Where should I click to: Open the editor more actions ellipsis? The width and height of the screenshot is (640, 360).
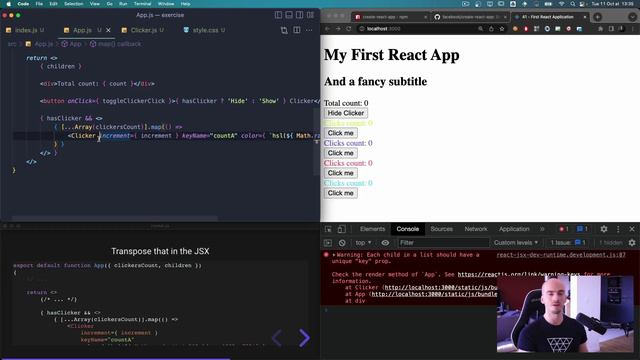coord(309,30)
